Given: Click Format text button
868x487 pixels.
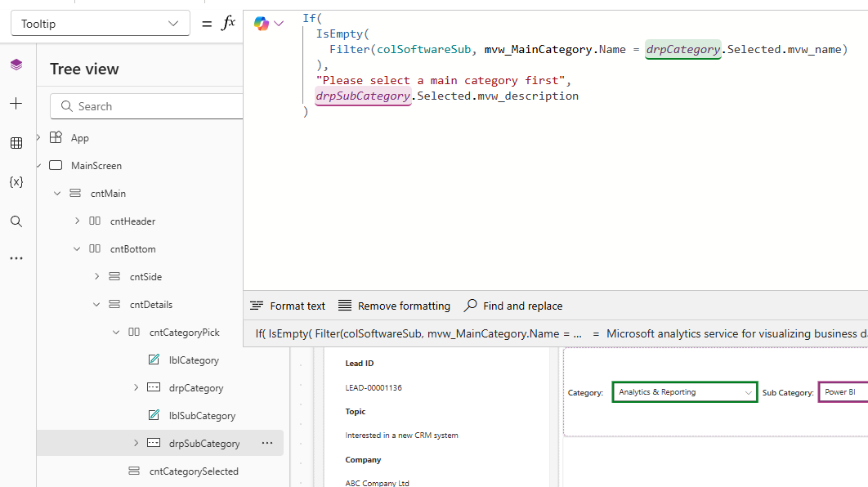Looking at the screenshot, I should pos(288,306).
